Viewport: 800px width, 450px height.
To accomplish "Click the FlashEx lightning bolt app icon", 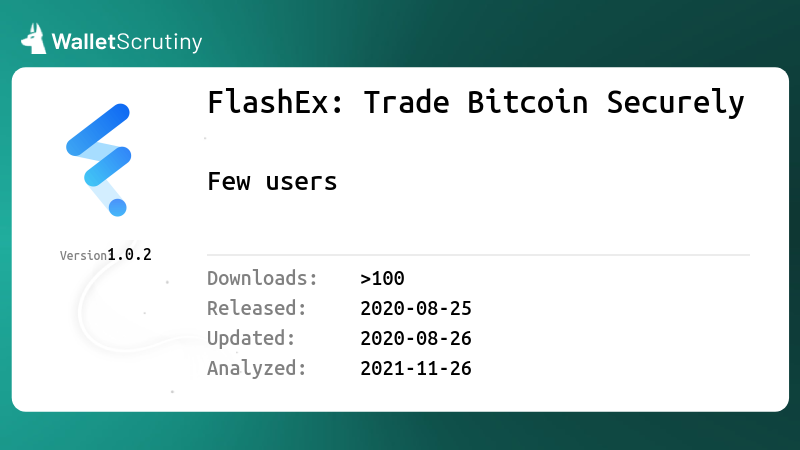I will pyautogui.click(x=98, y=160).
